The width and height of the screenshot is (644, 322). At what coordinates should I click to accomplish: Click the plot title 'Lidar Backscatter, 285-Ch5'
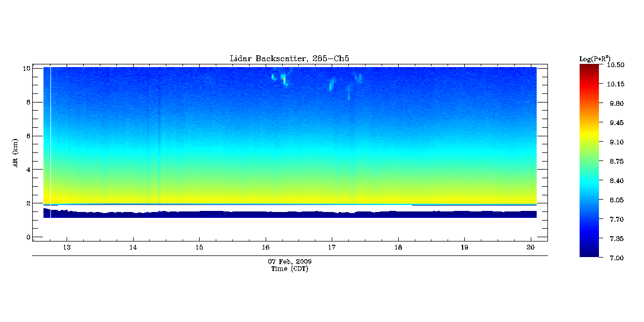290,58
